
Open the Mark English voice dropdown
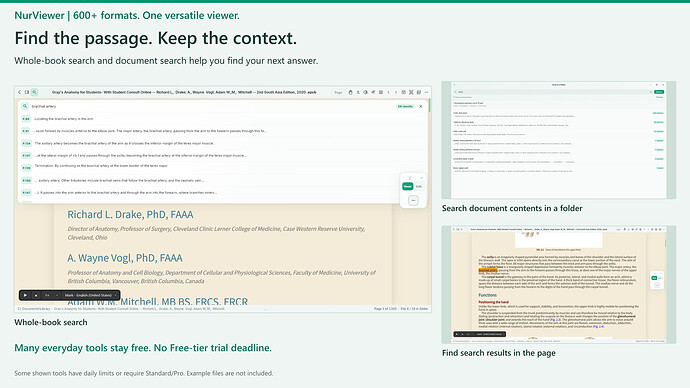coord(91,295)
